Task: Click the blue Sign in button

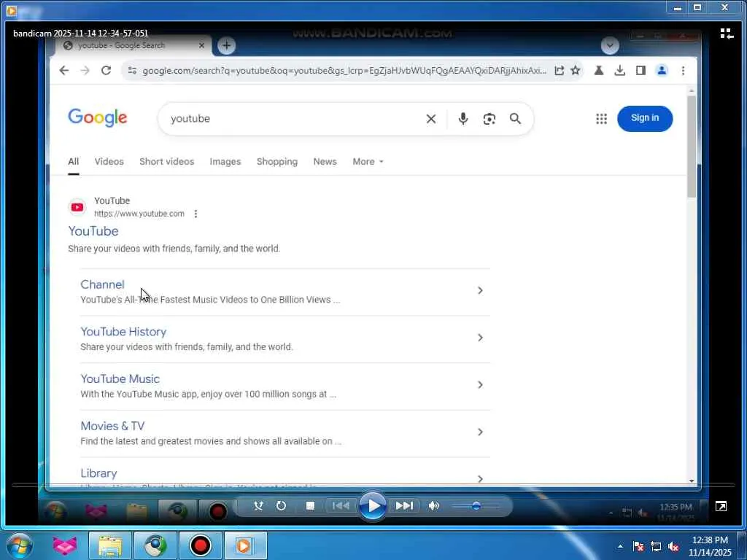Action: click(645, 118)
